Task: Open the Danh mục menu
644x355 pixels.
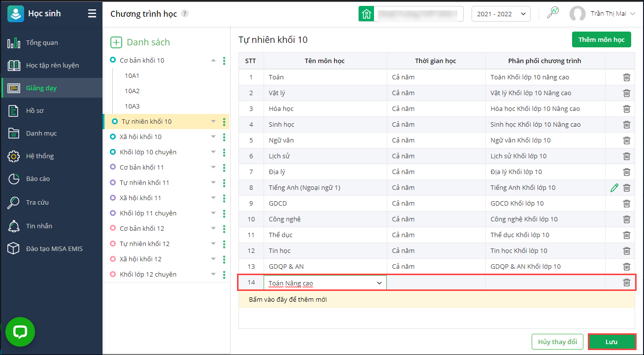Action: 51,134
